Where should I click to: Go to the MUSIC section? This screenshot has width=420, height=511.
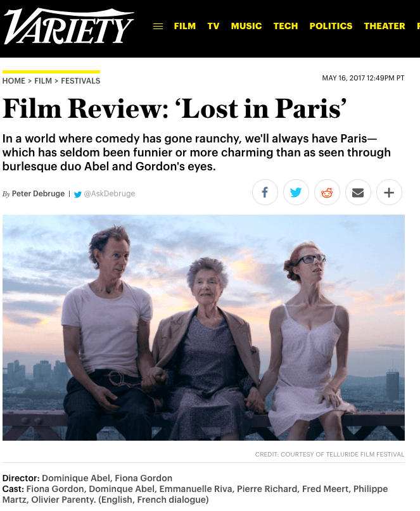(246, 26)
